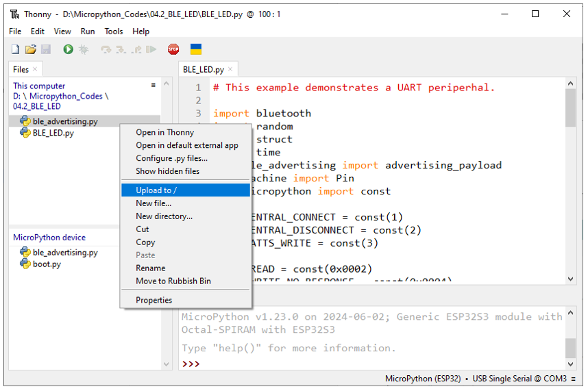Select Upload to / menu entry
The width and height of the screenshot is (588, 391).
[186, 190]
